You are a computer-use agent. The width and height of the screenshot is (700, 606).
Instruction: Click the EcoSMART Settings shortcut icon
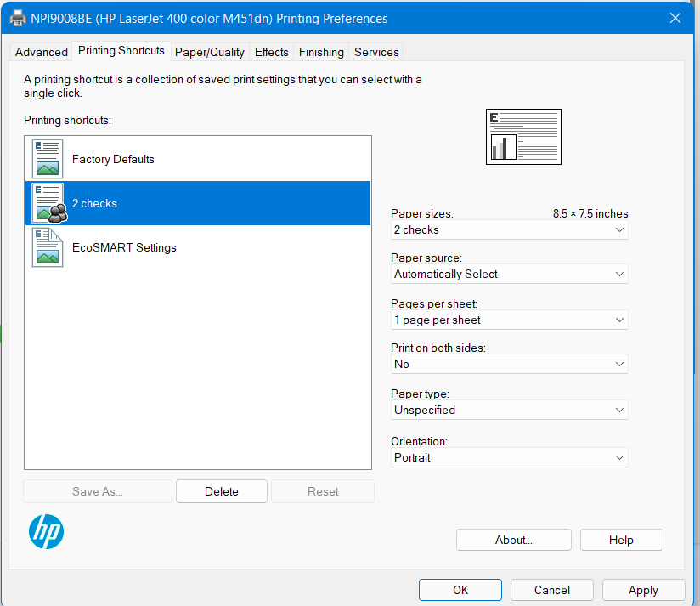48,247
